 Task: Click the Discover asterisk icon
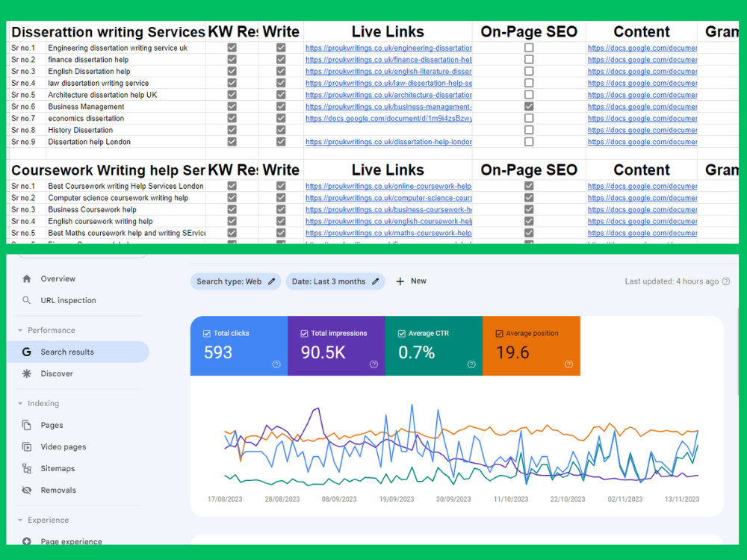[x=27, y=373]
